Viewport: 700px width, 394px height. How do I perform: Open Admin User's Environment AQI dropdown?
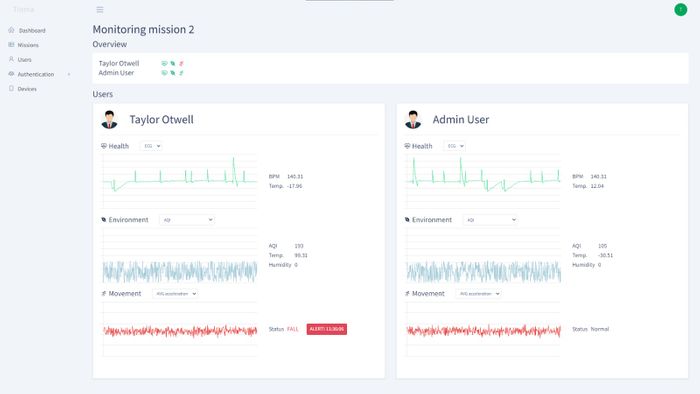(491, 220)
